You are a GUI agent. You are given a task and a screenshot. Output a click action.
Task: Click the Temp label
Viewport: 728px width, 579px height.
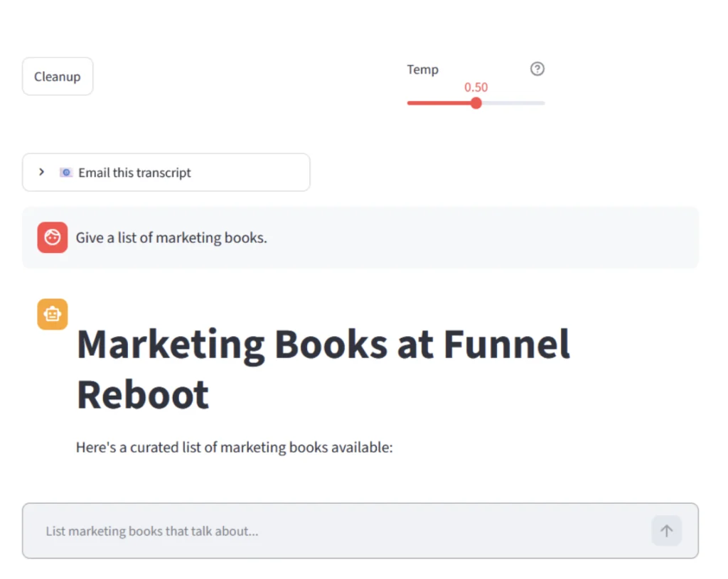tap(422, 70)
